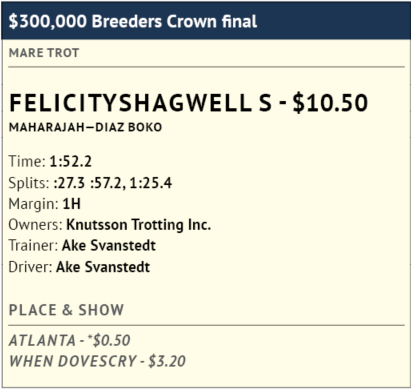Click the Splits values :27.3 :57.2, 1:25.4
Viewport: 411px width, 389px height.
(113, 183)
